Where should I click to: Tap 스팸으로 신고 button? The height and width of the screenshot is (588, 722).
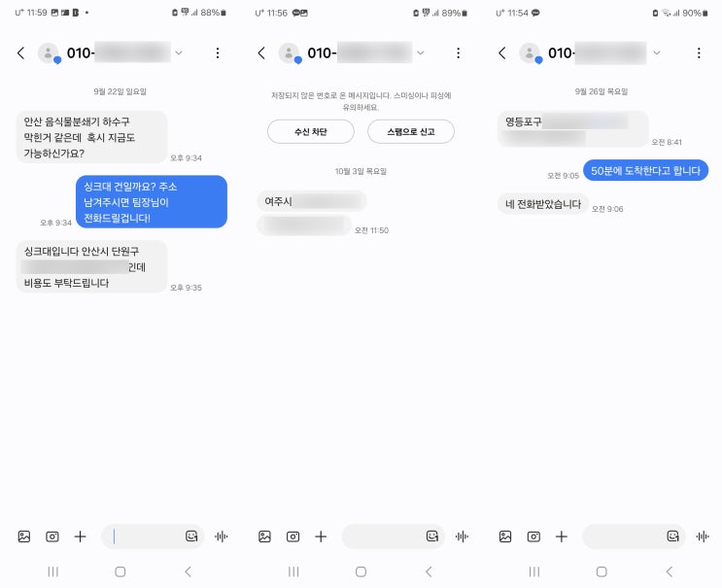(411, 131)
